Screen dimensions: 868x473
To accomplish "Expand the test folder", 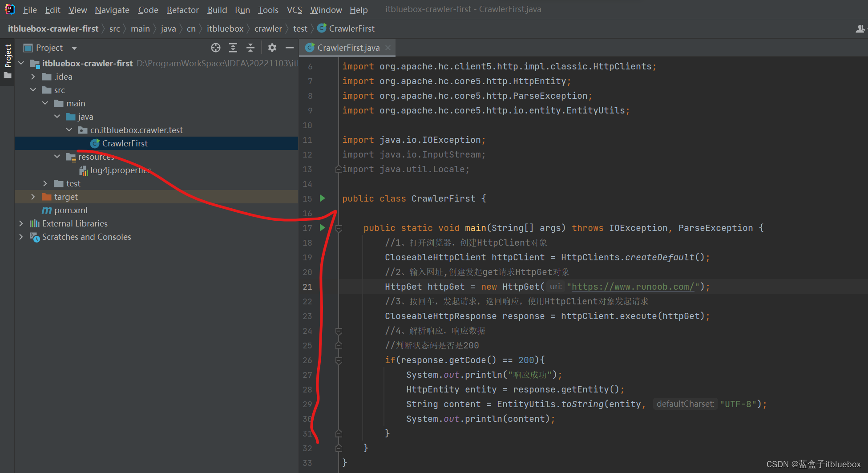I will 45,183.
